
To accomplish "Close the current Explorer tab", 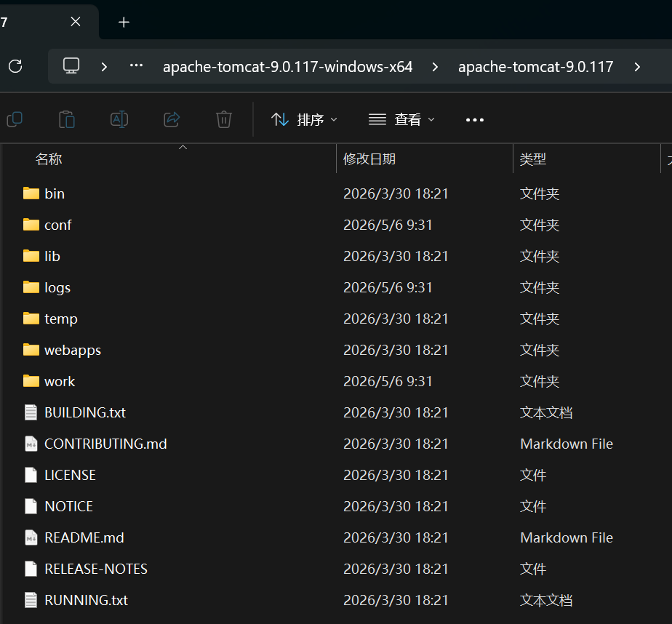I will [76, 21].
